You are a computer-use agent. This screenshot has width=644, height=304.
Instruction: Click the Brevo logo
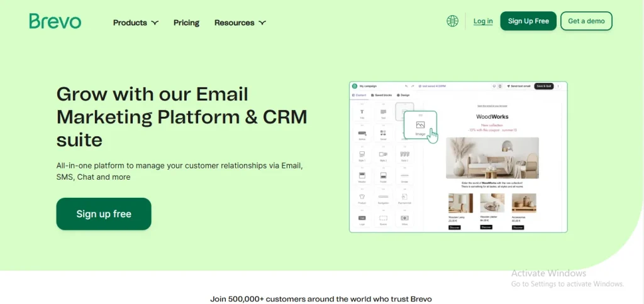(55, 21)
